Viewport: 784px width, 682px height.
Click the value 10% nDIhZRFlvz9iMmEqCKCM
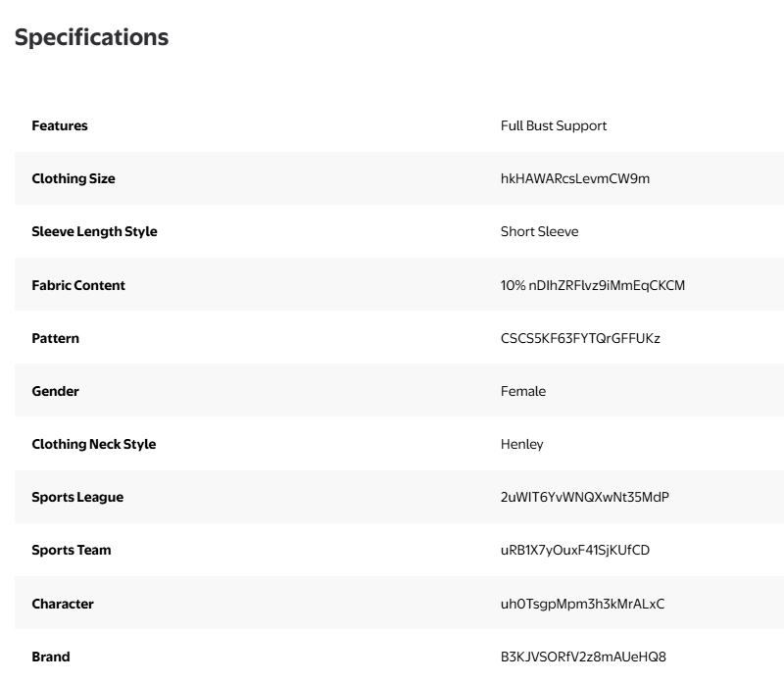(x=593, y=285)
